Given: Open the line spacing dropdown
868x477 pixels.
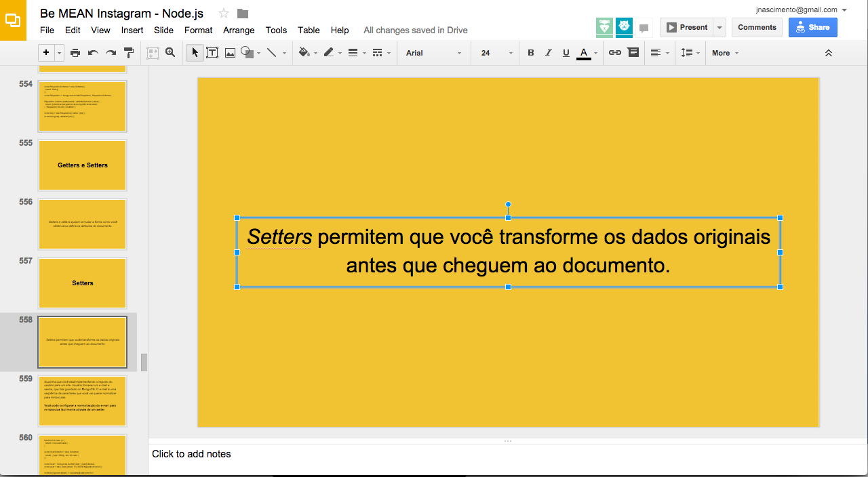Looking at the screenshot, I should tap(690, 53).
